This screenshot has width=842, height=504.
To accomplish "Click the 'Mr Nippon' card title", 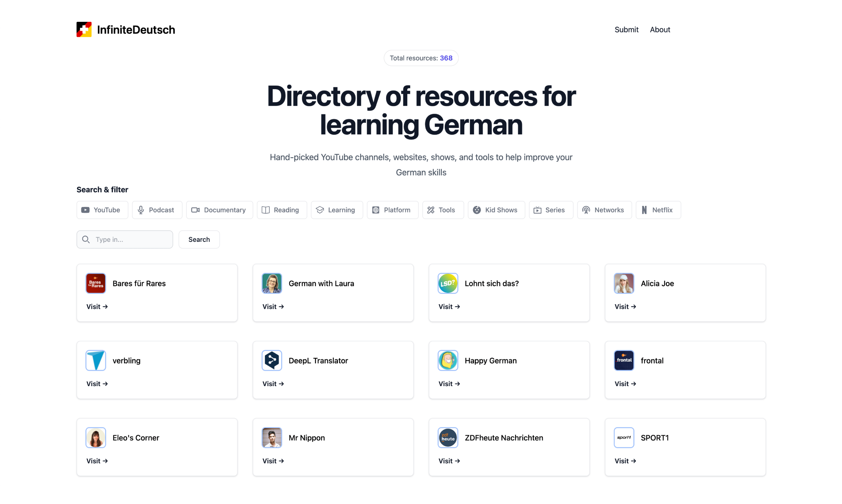I will [307, 438].
